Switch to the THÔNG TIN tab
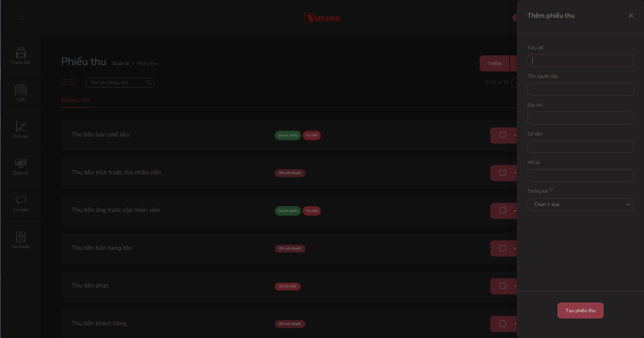The height and width of the screenshot is (338, 644). click(x=75, y=101)
